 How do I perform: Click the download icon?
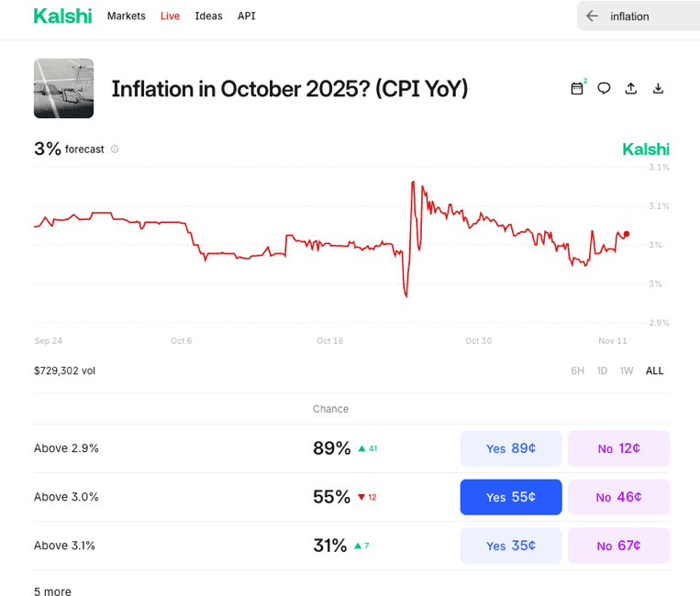(658, 89)
